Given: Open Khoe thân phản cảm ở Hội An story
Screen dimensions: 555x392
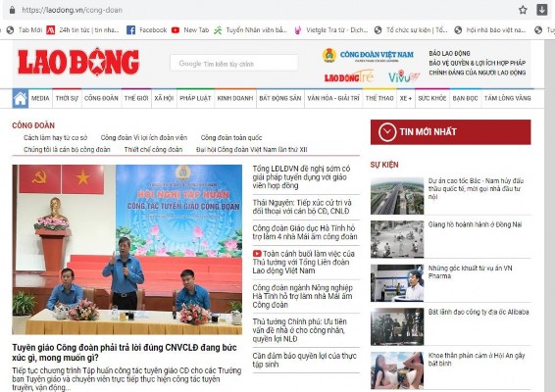Looking at the screenshot, I should tap(477, 359).
